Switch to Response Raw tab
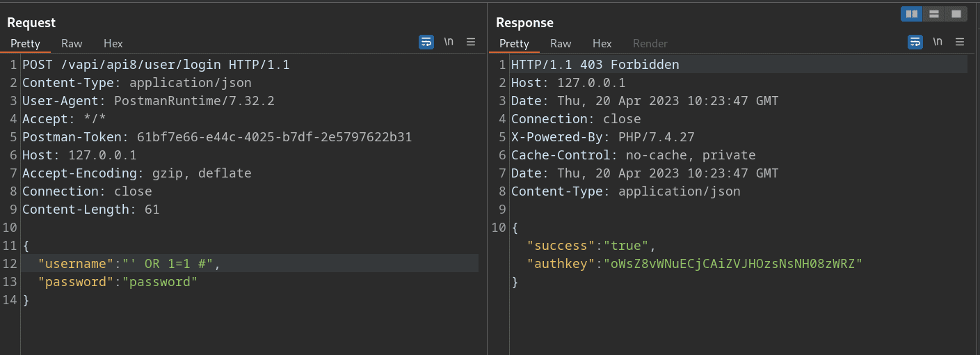 click(561, 43)
